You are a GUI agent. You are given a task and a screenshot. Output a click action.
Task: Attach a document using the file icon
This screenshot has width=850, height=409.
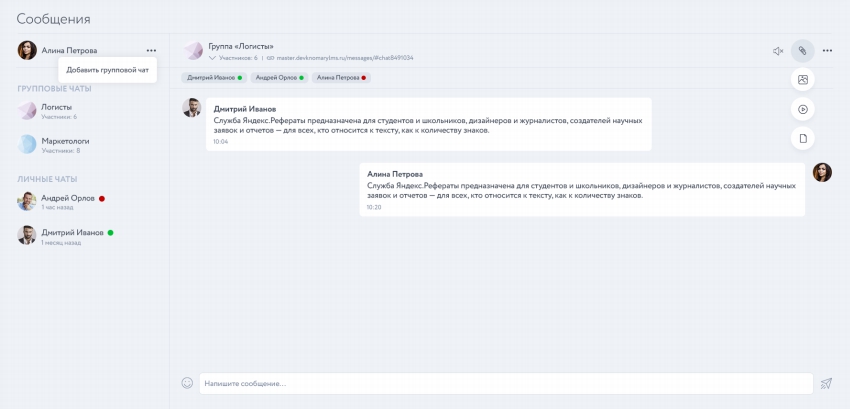click(802, 138)
